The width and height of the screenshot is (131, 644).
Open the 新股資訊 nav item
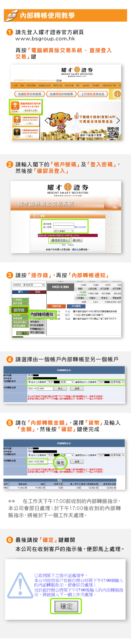tap(96, 86)
